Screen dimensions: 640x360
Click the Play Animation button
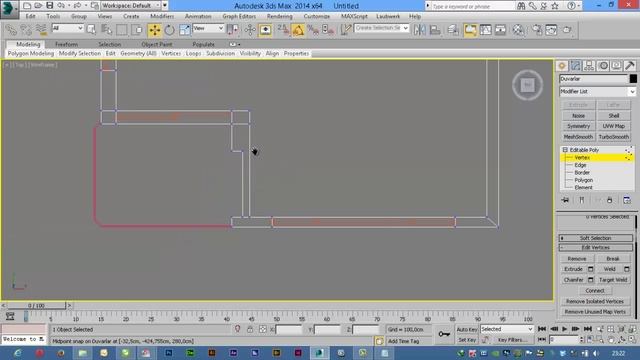564,329
